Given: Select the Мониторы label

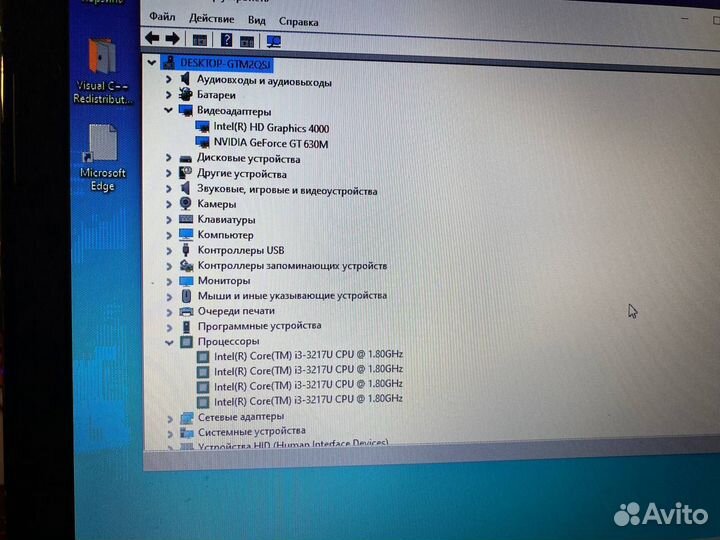Looking at the screenshot, I should pyautogui.click(x=224, y=280).
